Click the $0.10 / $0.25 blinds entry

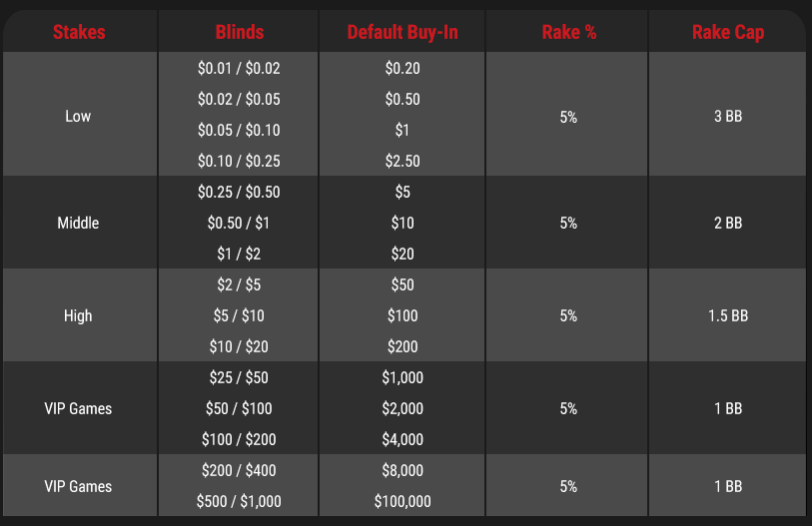pos(239,161)
